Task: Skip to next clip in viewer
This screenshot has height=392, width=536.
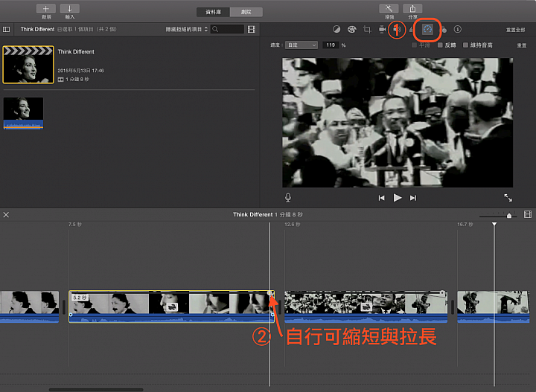Action: point(413,198)
